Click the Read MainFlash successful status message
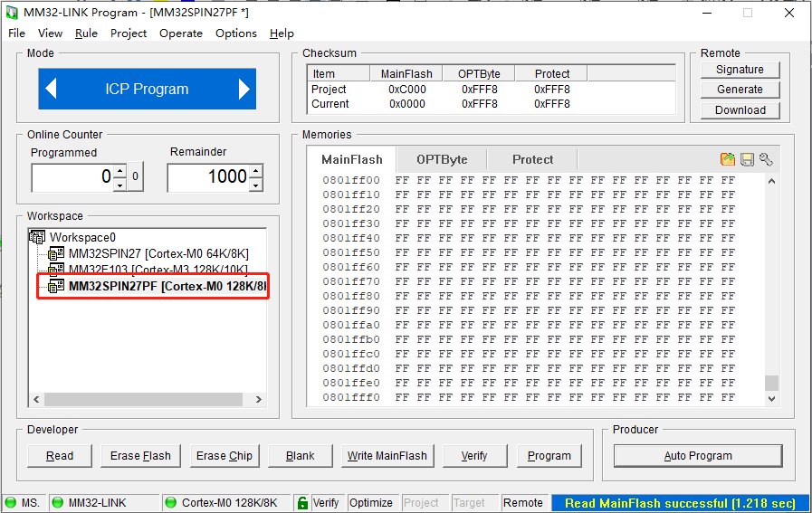This screenshot has height=513, width=812. (x=680, y=503)
